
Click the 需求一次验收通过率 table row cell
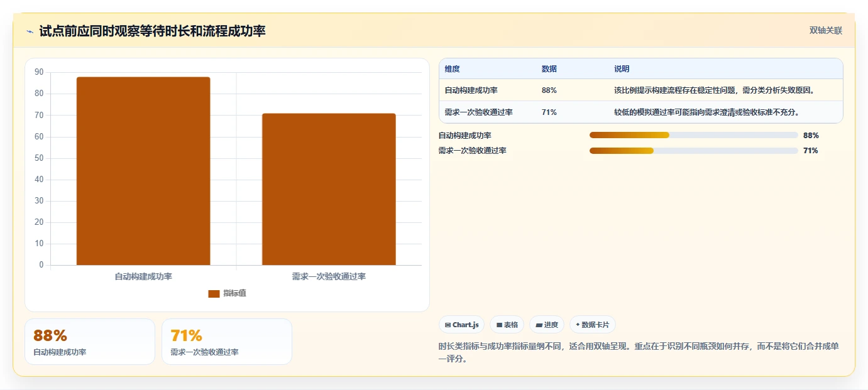tap(478, 112)
